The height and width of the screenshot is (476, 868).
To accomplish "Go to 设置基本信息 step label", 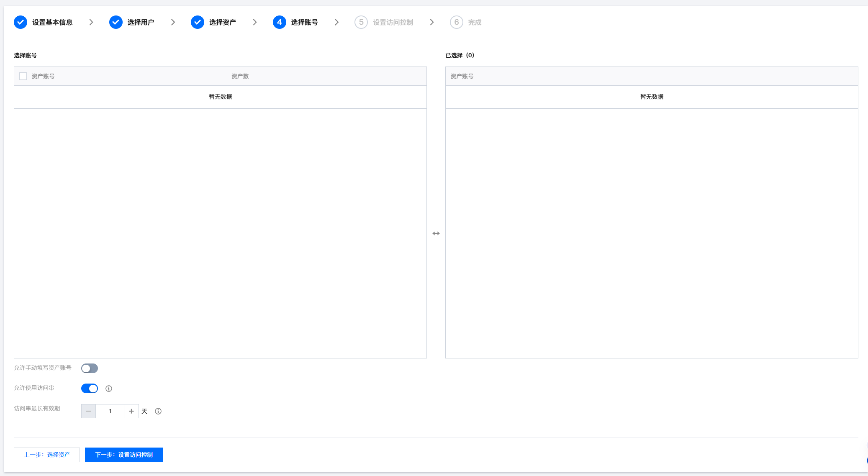I will pyautogui.click(x=52, y=22).
